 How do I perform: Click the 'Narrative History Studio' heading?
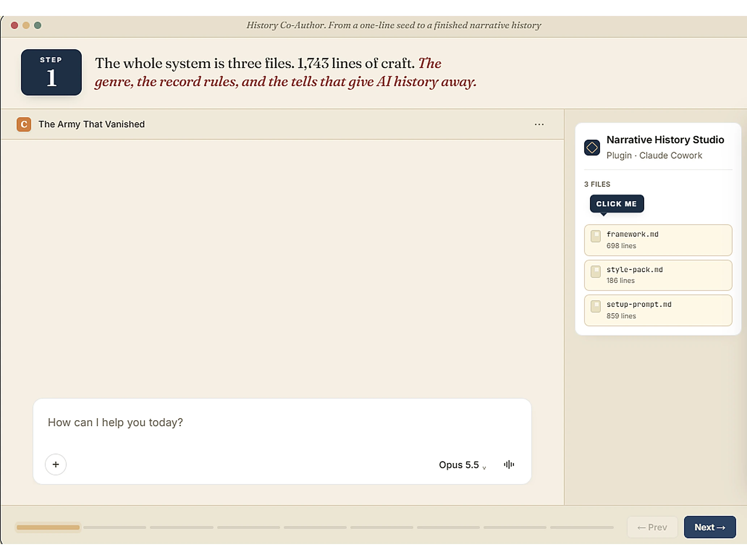pyautogui.click(x=665, y=140)
